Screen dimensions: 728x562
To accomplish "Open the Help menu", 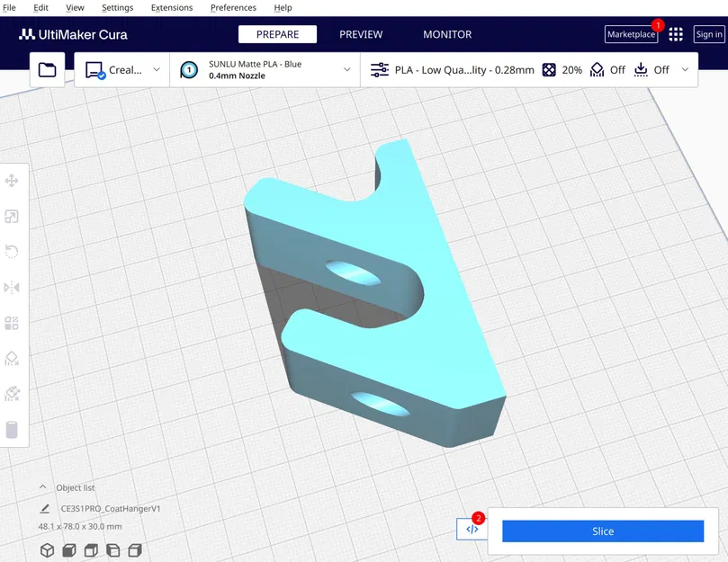I will tap(283, 7).
